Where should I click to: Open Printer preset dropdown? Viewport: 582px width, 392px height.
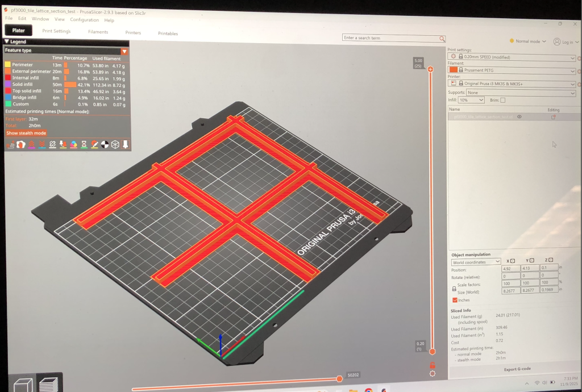pos(512,84)
